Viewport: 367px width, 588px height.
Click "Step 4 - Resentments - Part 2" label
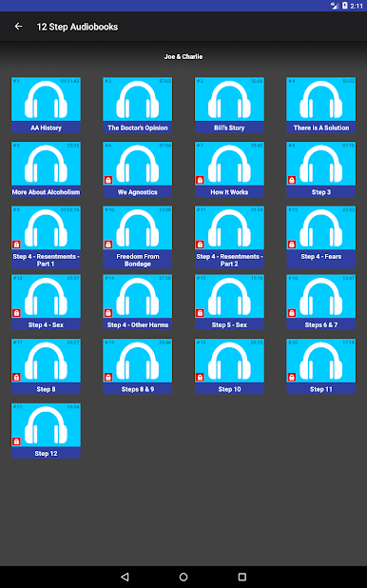click(229, 260)
